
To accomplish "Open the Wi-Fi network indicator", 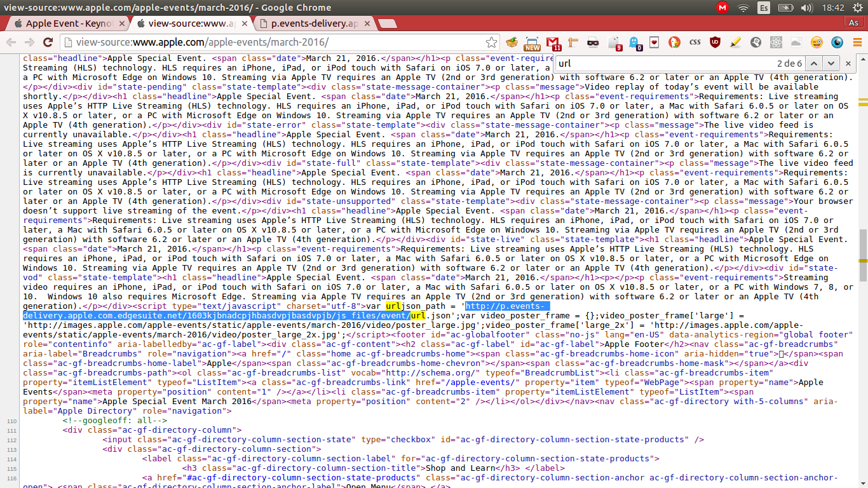I will tap(743, 8).
